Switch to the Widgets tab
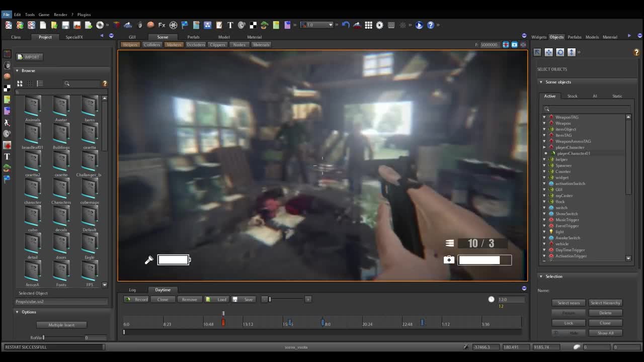644x362 pixels. 539,37
